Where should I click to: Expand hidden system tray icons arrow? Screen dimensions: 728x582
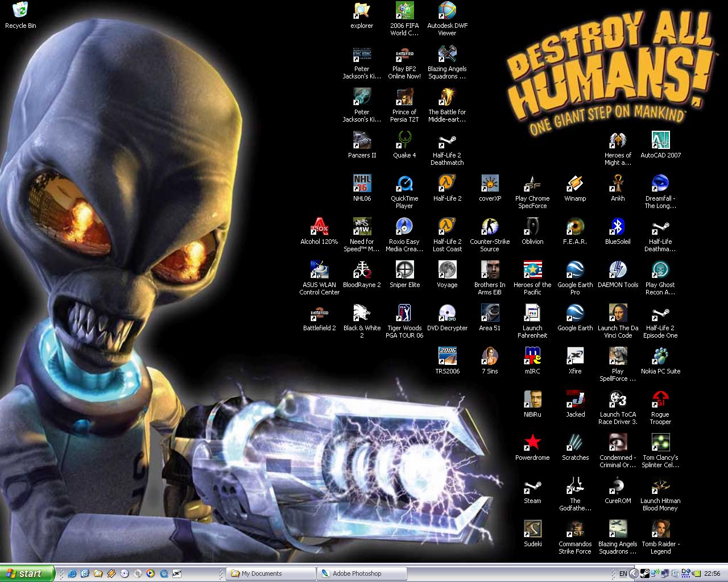coord(634,573)
